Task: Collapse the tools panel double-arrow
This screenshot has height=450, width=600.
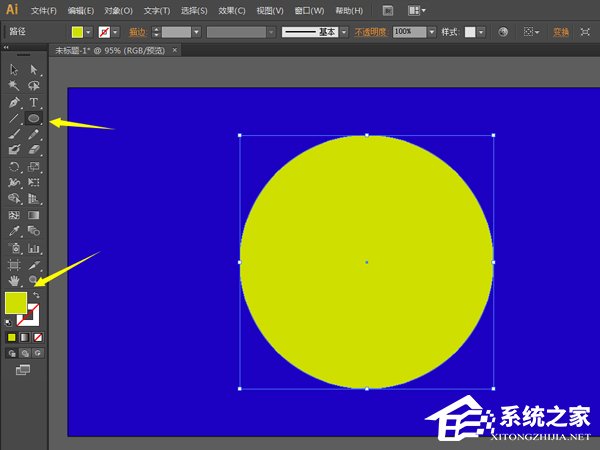Action: 6,47
